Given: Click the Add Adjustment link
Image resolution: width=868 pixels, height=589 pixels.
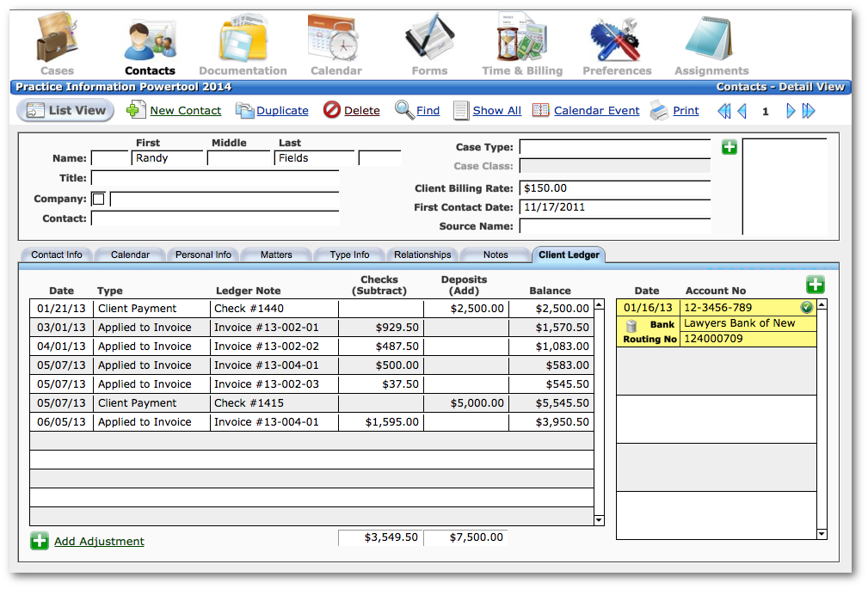Looking at the screenshot, I should pos(99,542).
